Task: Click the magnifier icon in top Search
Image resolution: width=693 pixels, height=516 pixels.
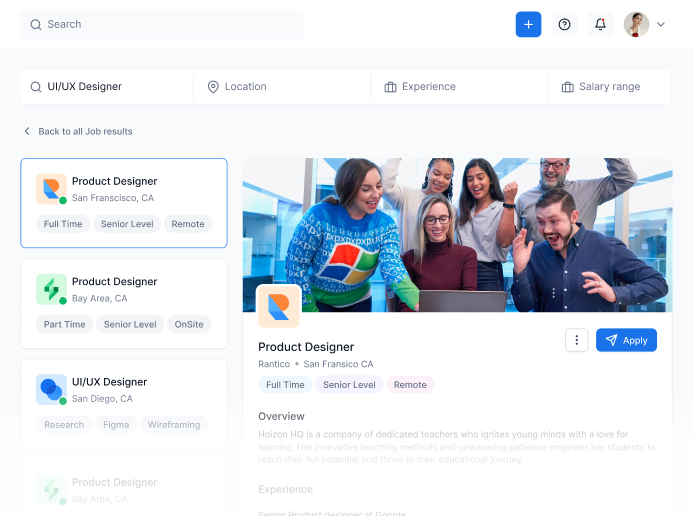Action: point(36,25)
